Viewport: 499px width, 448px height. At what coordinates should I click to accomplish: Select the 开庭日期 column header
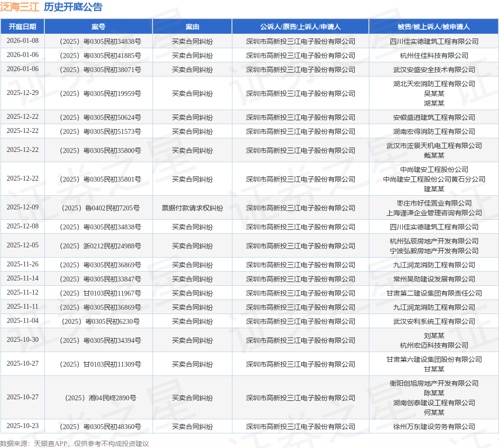[x=22, y=27]
